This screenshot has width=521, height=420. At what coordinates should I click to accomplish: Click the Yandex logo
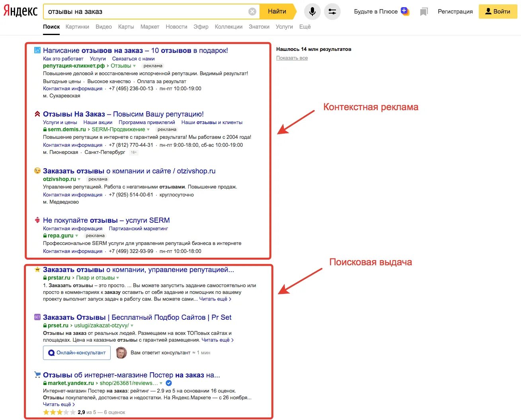pos(20,11)
